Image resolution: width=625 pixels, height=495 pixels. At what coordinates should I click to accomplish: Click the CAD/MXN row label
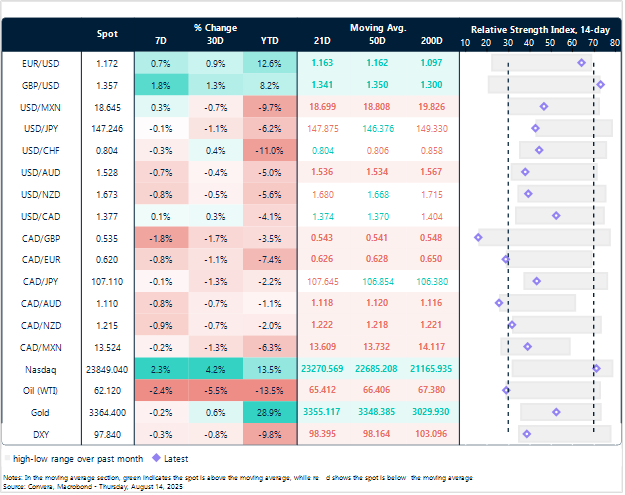(39, 346)
